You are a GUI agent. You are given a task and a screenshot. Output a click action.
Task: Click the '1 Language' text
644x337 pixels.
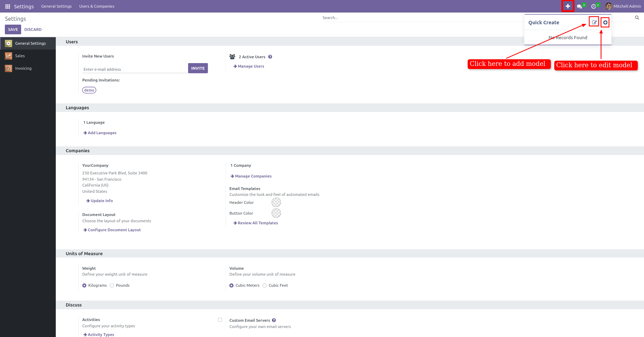94,122
